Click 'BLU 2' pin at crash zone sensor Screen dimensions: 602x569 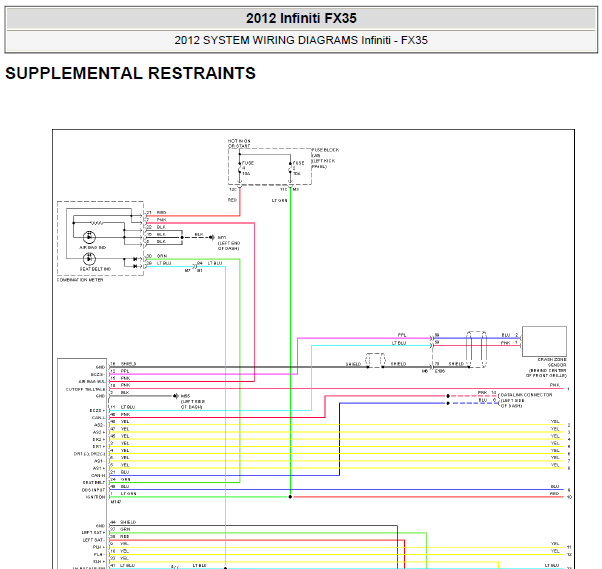[510, 335]
